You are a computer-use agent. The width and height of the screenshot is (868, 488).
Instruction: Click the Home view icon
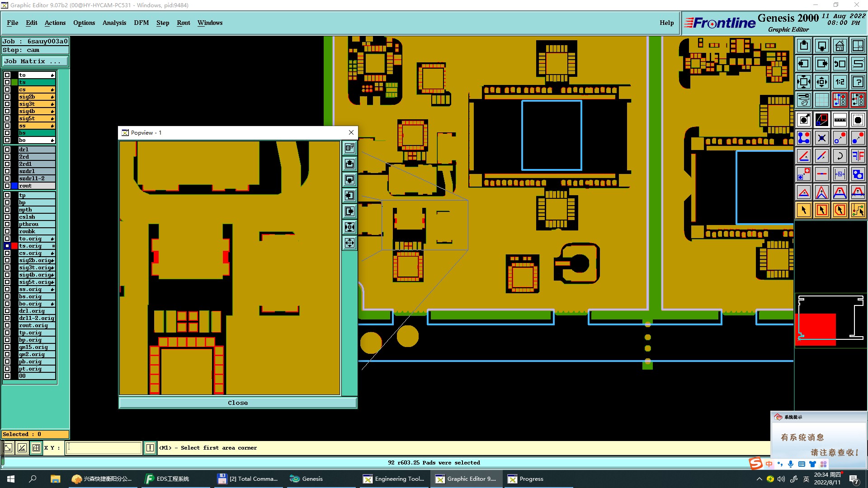coord(840,46)
